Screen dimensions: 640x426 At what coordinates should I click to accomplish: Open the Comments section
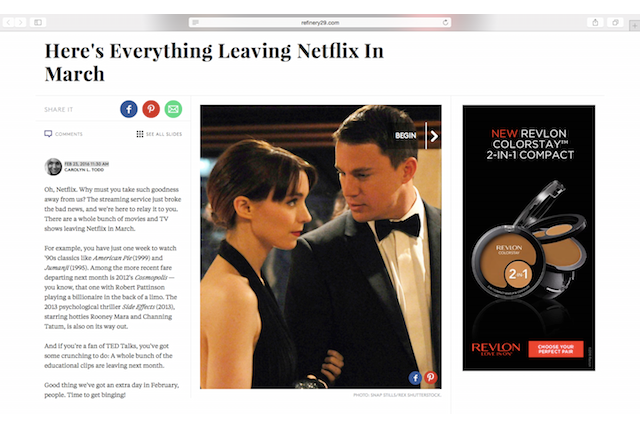[x=63, y=134]
